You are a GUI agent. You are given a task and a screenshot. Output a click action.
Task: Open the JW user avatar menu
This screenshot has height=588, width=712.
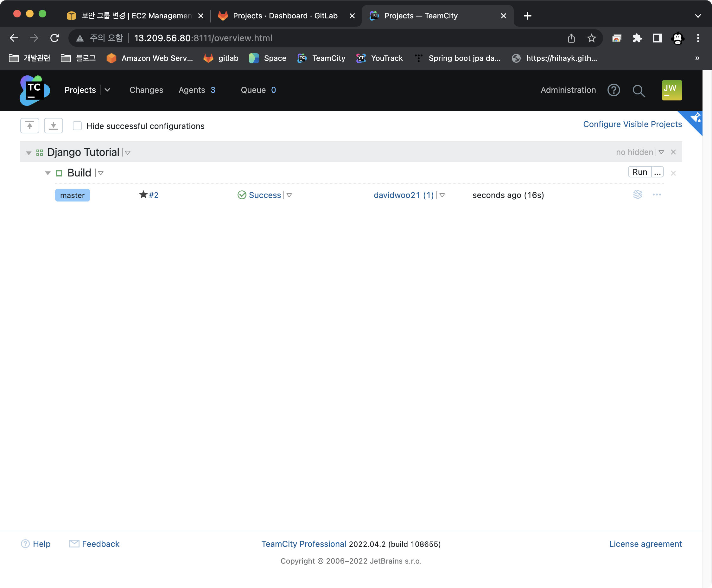tap(672, 90)
